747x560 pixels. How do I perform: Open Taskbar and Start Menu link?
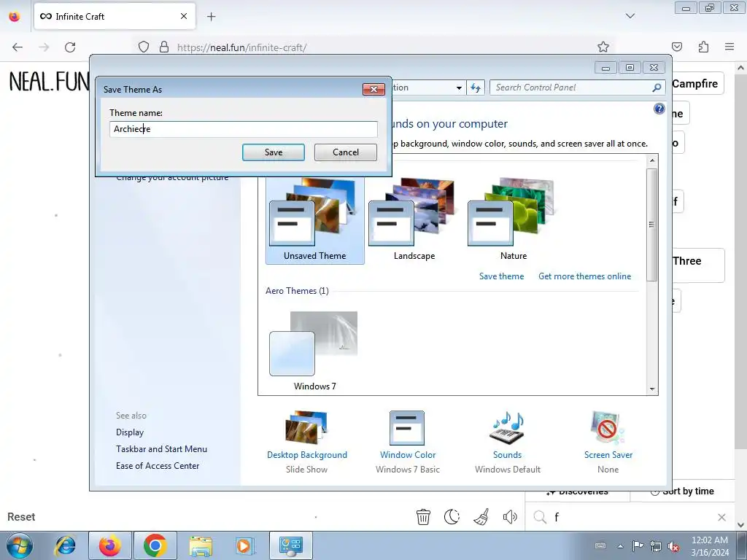point(161,449)
